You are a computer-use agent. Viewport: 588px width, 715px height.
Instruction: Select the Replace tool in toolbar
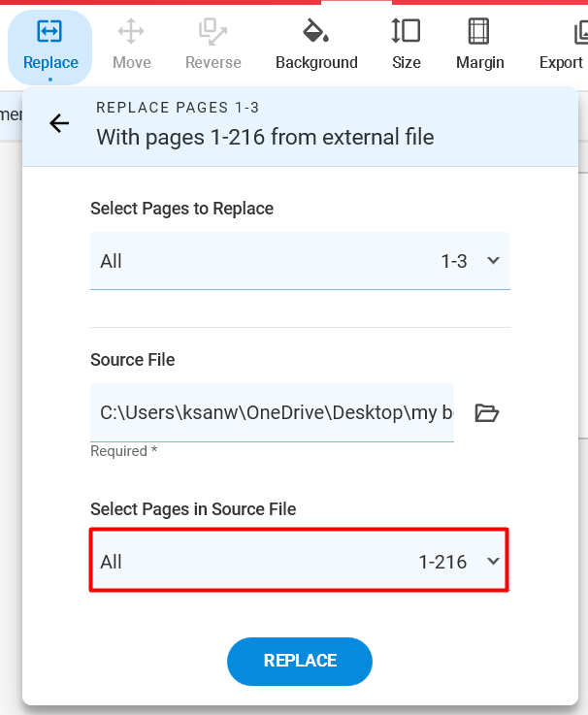tap(50, 47)
